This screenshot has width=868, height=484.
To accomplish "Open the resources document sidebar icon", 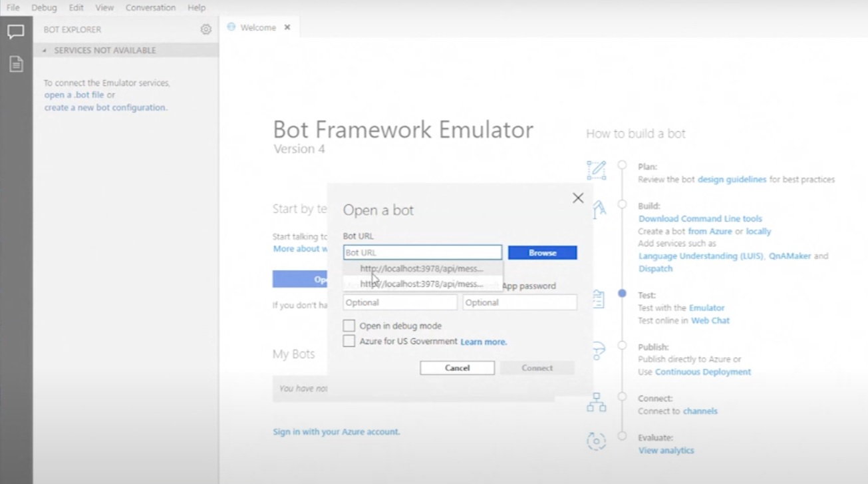I will [16, 64].
